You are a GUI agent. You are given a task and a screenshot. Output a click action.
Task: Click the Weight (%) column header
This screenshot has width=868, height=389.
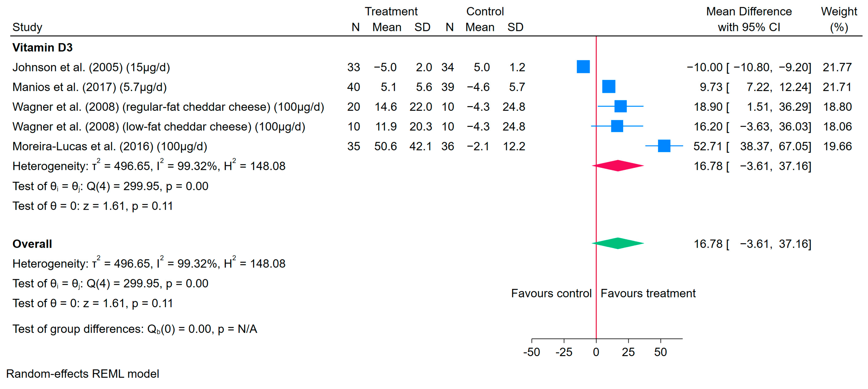(839, 19)
